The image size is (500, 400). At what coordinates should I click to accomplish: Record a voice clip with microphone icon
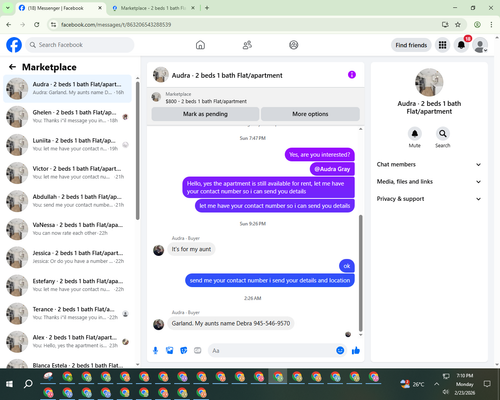click(155, 350)
